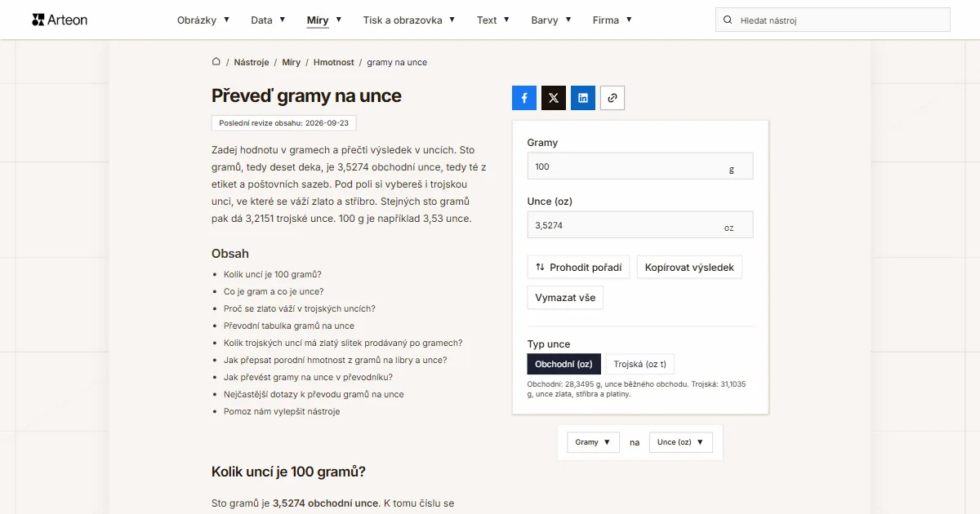
Task: Jump to 'Co je gram a co je unce?'
Action: point(274,291)
